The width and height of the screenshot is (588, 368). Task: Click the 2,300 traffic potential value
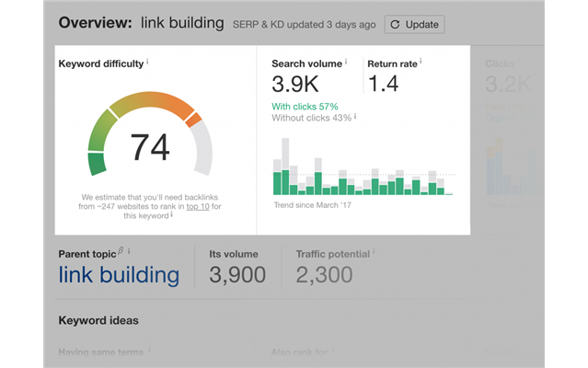(324, 274)
